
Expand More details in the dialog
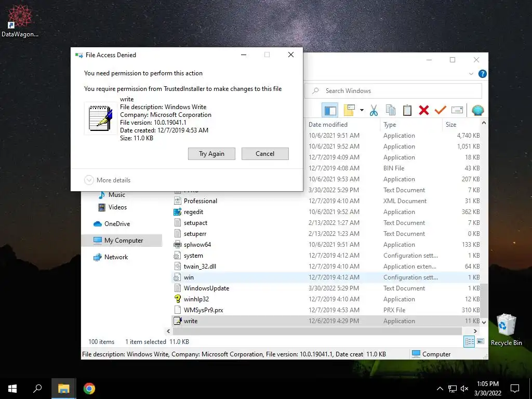[x=107, y=180]
